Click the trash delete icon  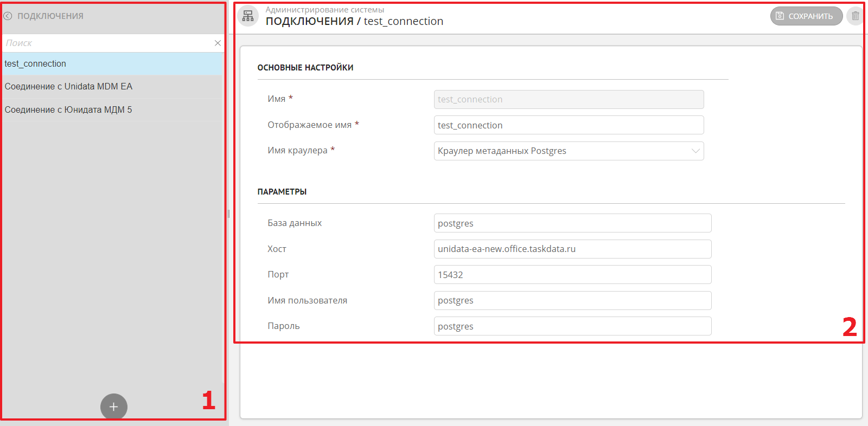point(855,16)
